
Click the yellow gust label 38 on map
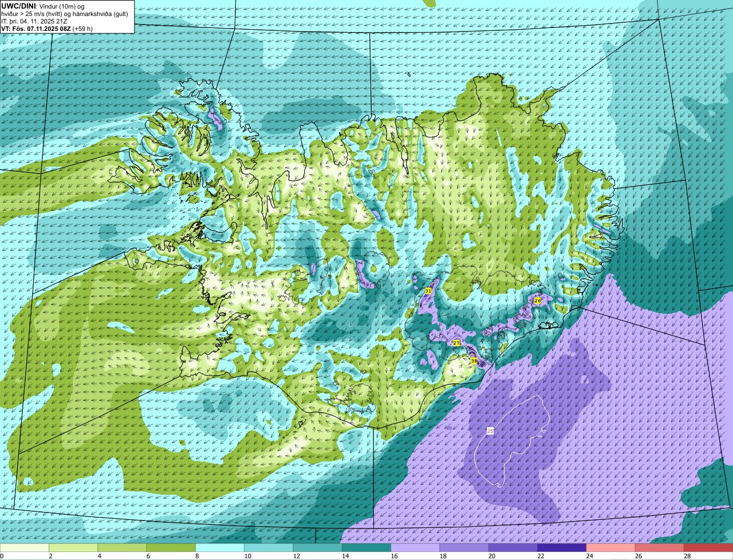coord(474,361)
